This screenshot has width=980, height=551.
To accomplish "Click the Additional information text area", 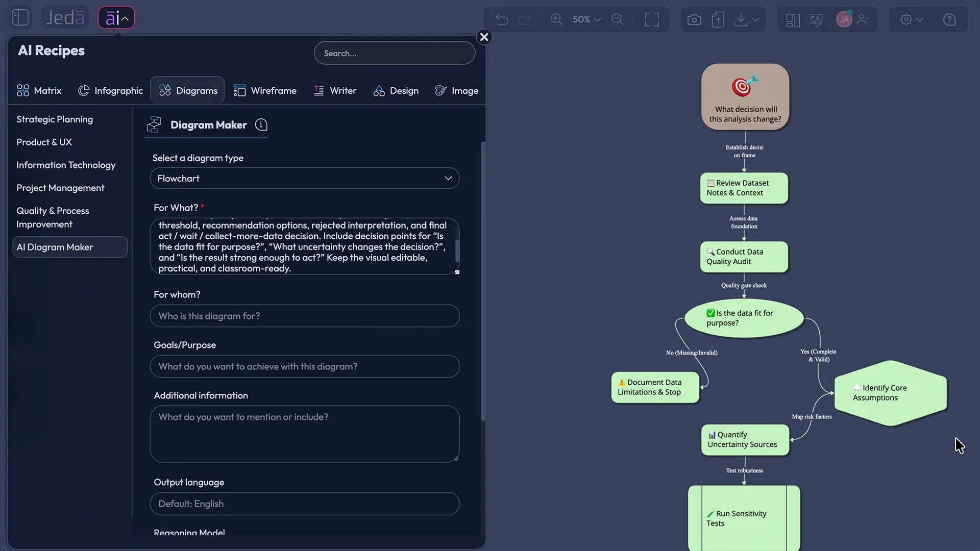I will pyautogui.click(x=305, y=434).
